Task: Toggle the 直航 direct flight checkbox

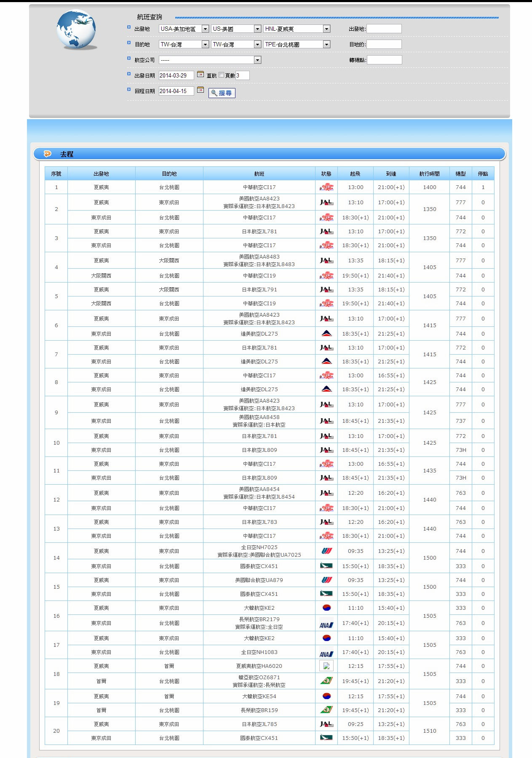Action: [221, 75]
